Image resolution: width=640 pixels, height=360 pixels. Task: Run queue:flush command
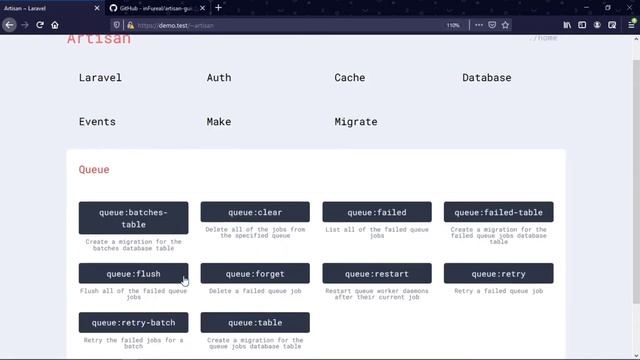(133, 273)
